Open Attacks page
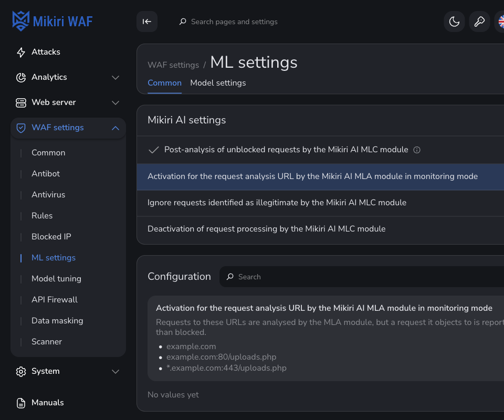Viewport: 504px width, 420px height. point(46,52)
